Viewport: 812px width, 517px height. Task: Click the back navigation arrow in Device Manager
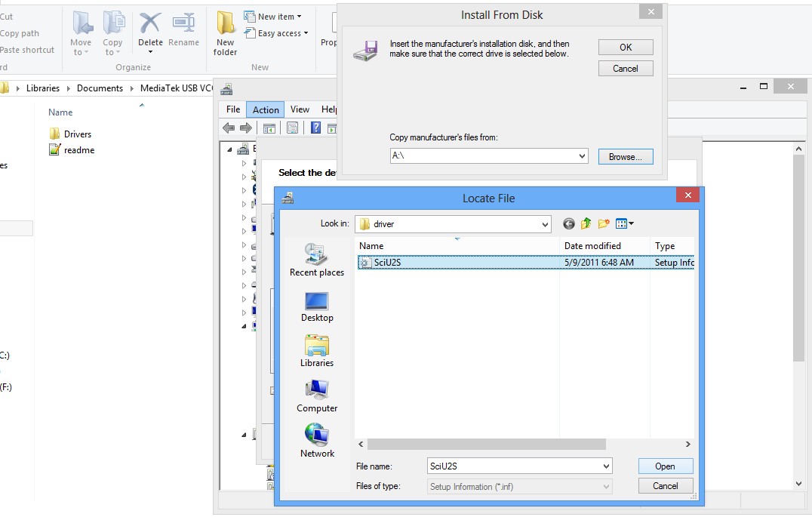click(228, 127)
